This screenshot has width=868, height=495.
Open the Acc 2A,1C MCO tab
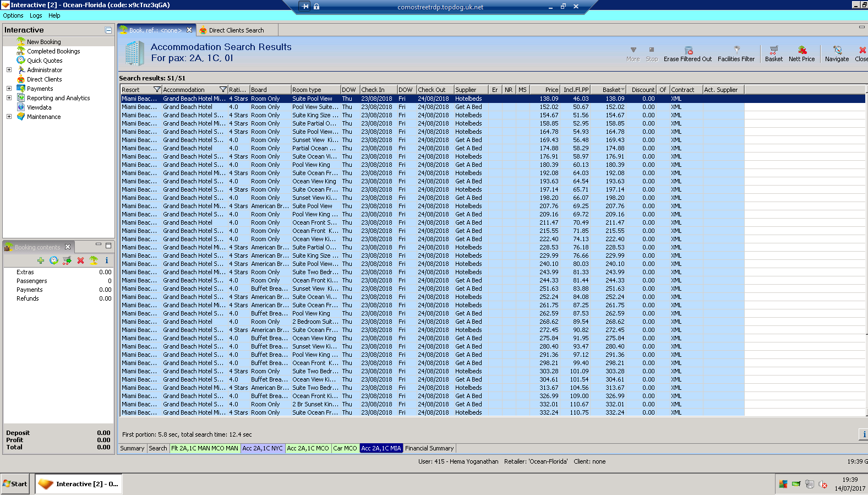click(308, 448)
